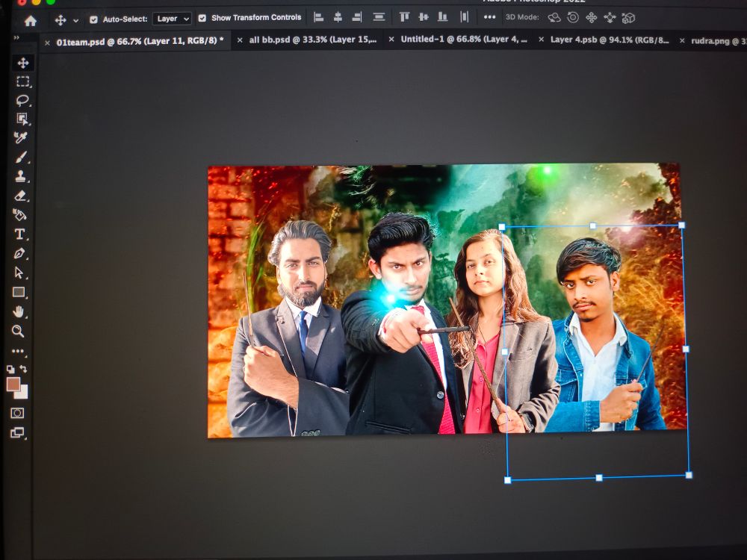Click the 3D Orbit mode icon
Screen dimensions: 747x560
(x=554, y=18)
